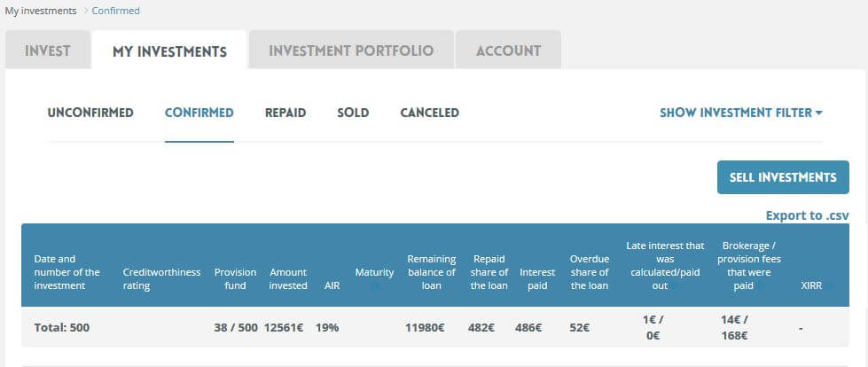Export the table to .csv

click(x=807, y=215)
